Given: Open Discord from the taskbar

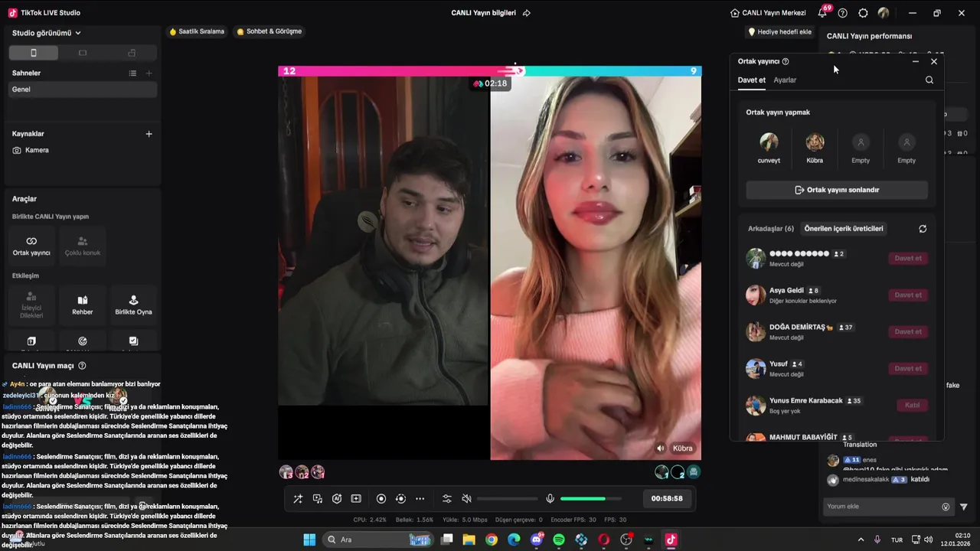Looking at the screenshot, I should 536,540.
